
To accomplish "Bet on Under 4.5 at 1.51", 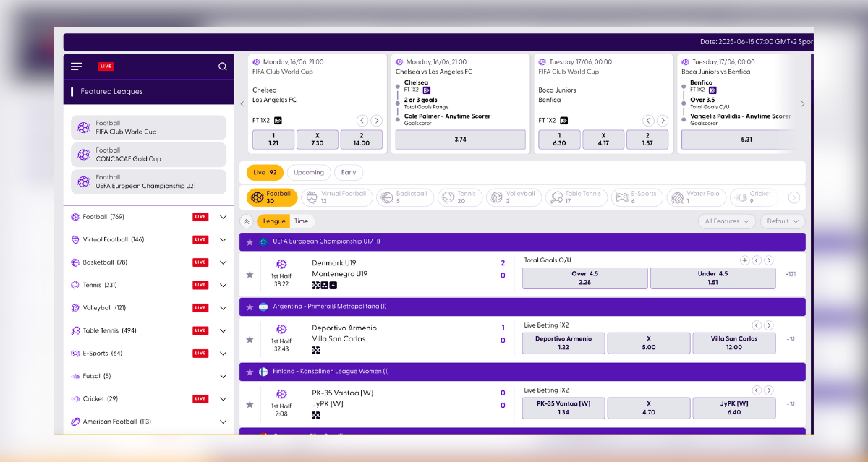I will [x=712, y=278].
